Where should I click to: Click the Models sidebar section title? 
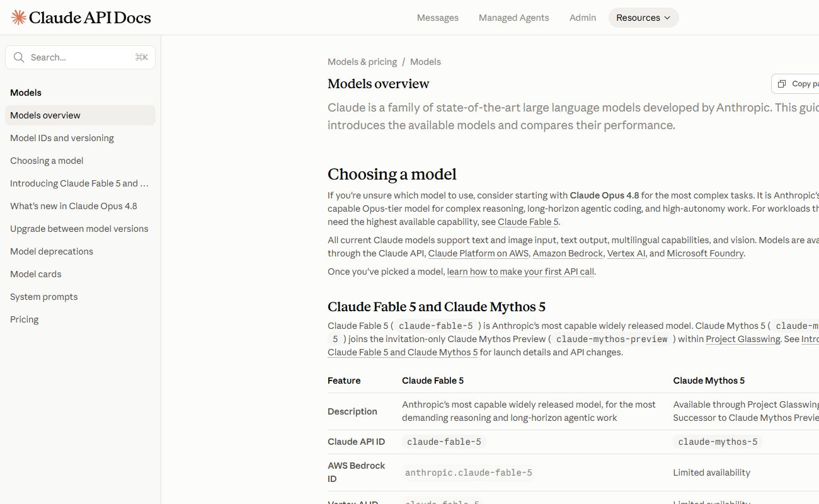tap(26, 93)
